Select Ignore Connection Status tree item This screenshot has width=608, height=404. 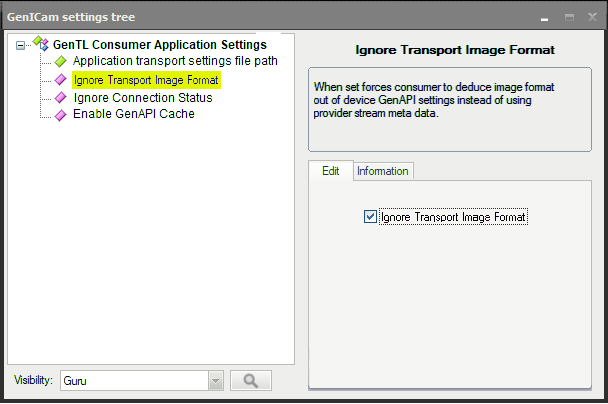pyautogui.click(x=143, y=98)
